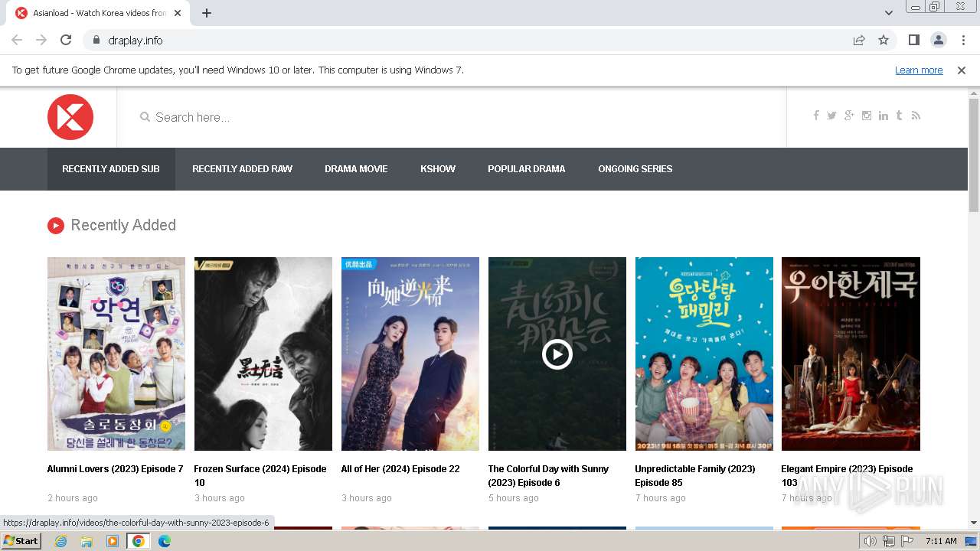Viewport: 980px width, 551px height.
Task: Click the Asianload red K logo
Action: 70,117
